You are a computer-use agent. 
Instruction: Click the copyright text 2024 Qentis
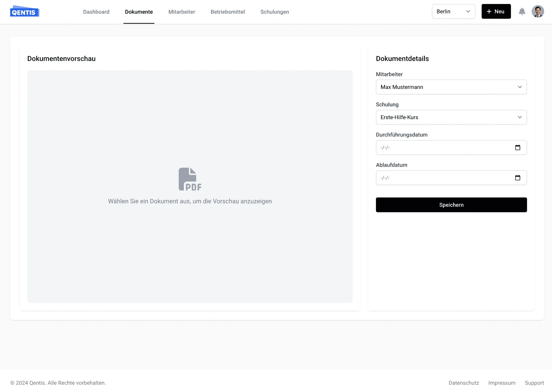58,383
